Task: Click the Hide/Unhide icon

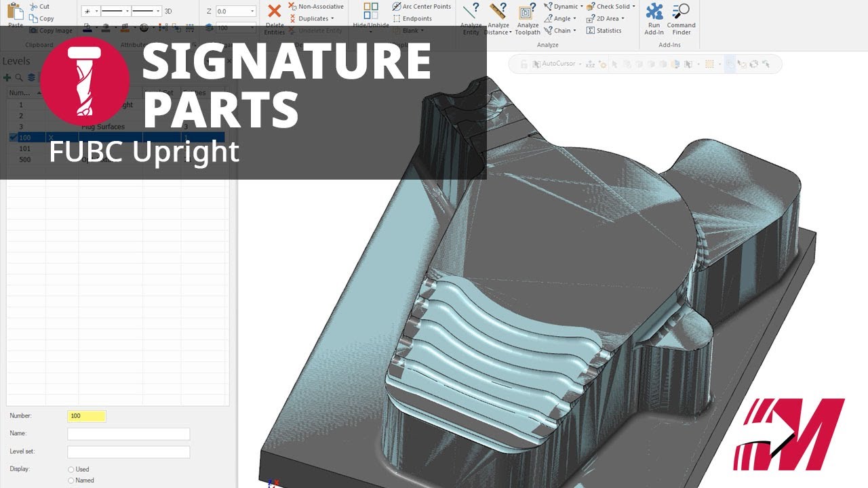Action: coord(371,11)
